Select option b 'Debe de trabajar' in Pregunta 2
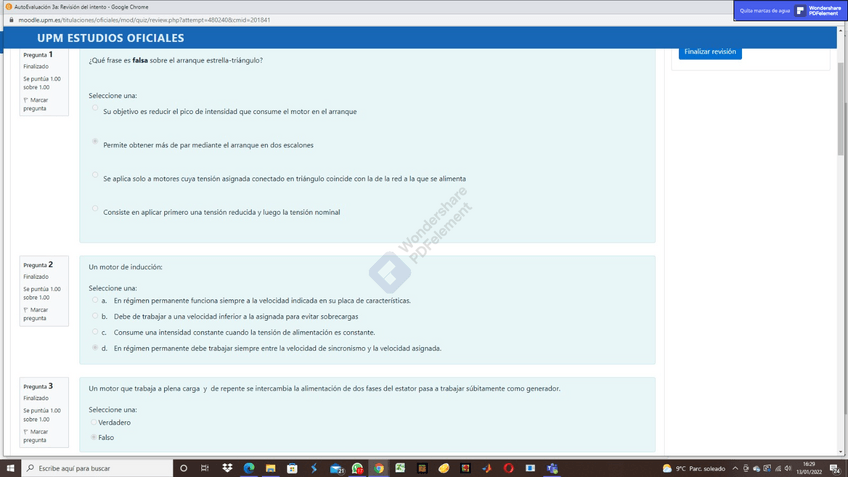 point(95,316)
